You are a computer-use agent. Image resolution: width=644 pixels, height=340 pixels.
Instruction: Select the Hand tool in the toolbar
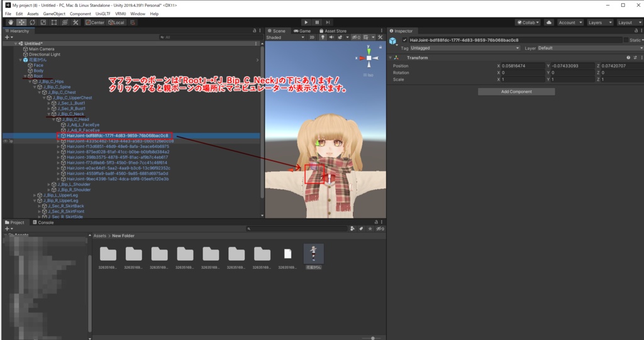coord(10,22)
